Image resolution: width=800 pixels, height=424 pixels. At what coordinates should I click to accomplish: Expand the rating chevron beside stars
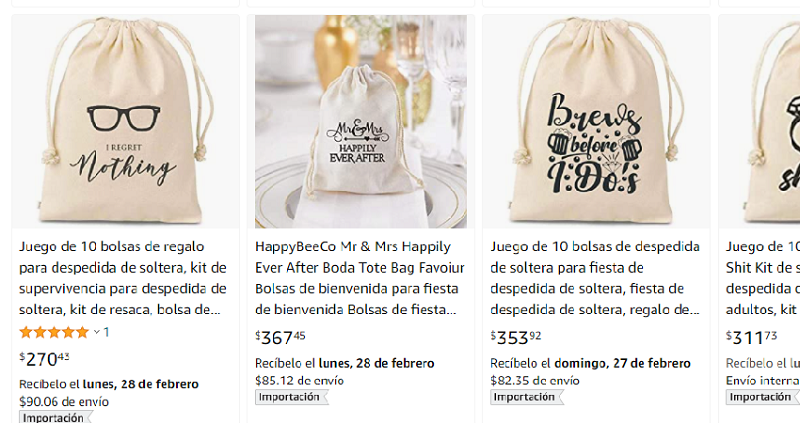(96, 333)
